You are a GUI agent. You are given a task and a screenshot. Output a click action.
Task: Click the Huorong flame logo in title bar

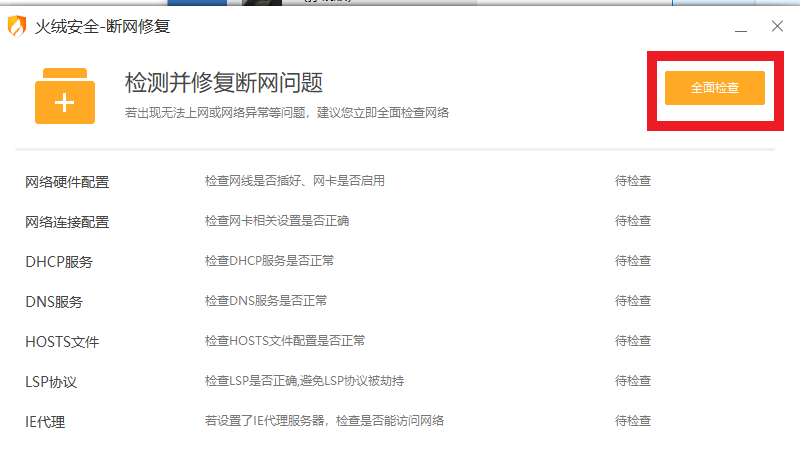(17, 27)
